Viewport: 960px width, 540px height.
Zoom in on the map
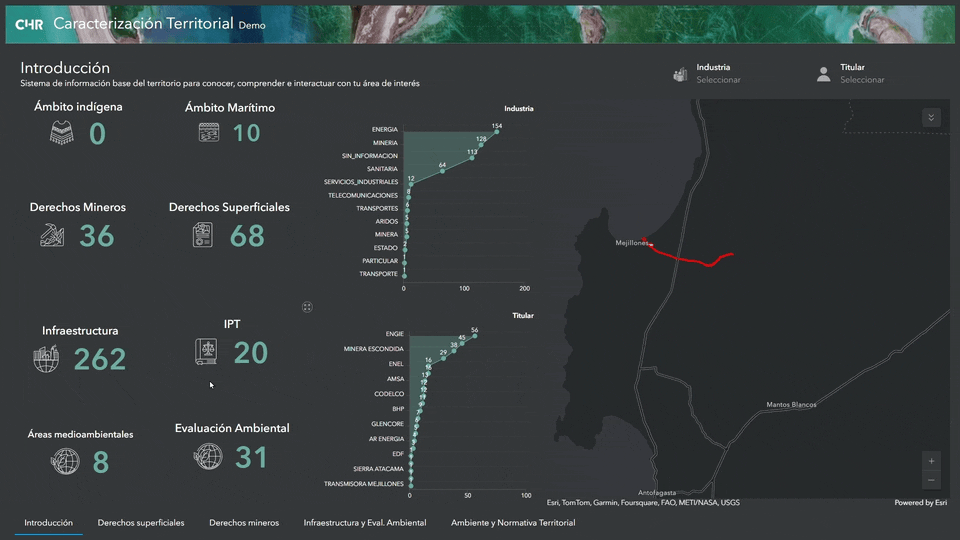932,461
